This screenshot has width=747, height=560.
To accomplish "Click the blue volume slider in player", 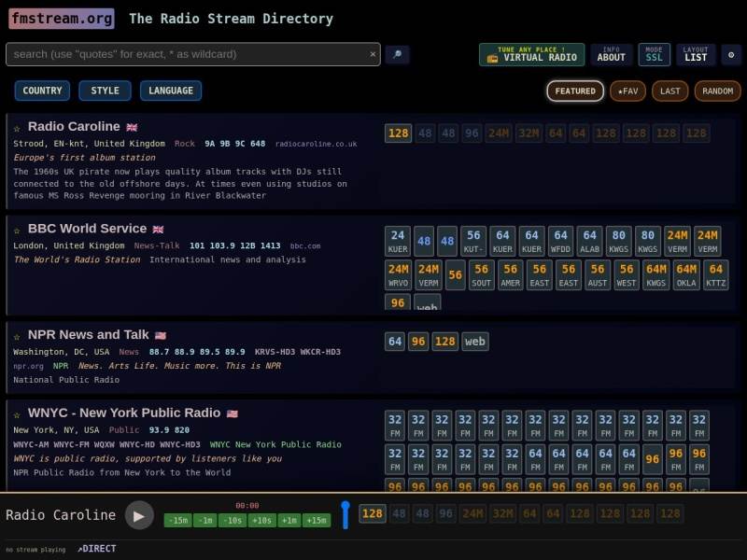I will (345, 515).
